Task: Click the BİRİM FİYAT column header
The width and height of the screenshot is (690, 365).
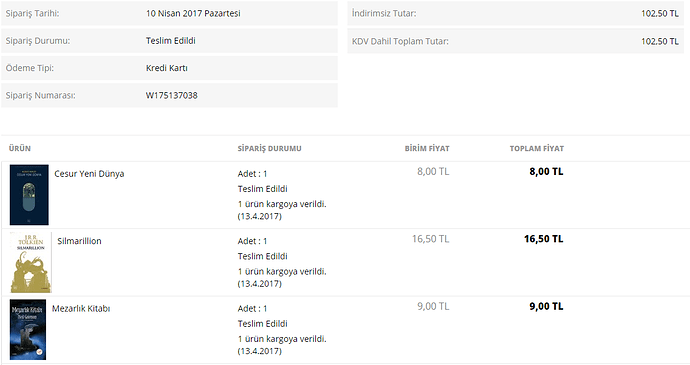Action: coord(427,148)
